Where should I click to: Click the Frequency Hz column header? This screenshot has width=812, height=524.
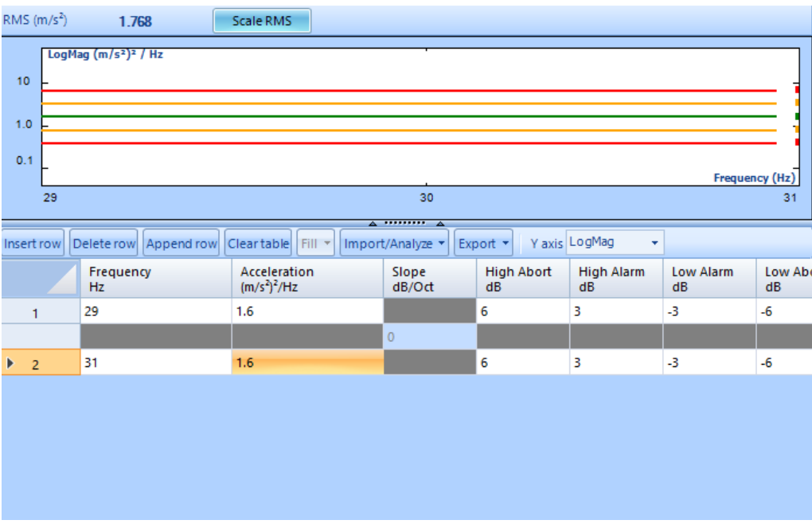coord(155,279)
